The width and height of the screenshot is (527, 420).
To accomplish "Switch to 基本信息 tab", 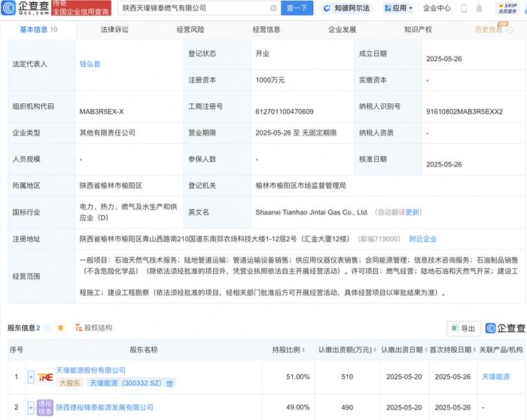I will (38, 29).
